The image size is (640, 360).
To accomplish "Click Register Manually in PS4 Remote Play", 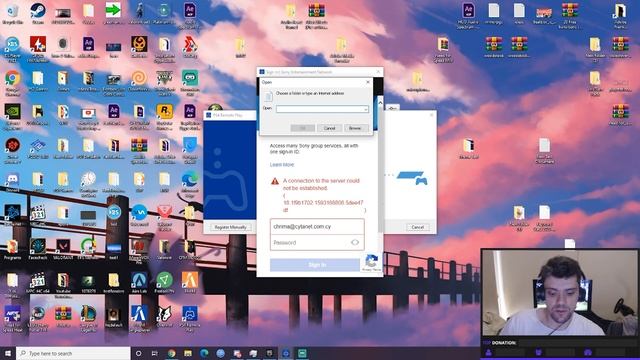I will tap(231, 227).
